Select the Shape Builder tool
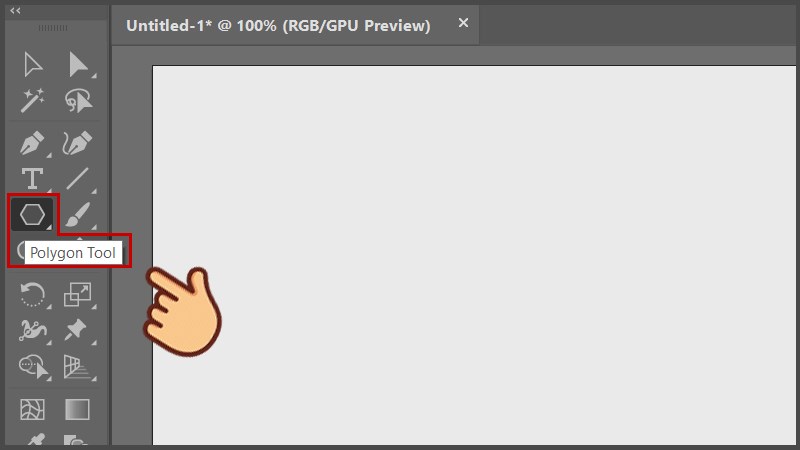Viewport: 800px width, 450px height. tap(33, 367)
